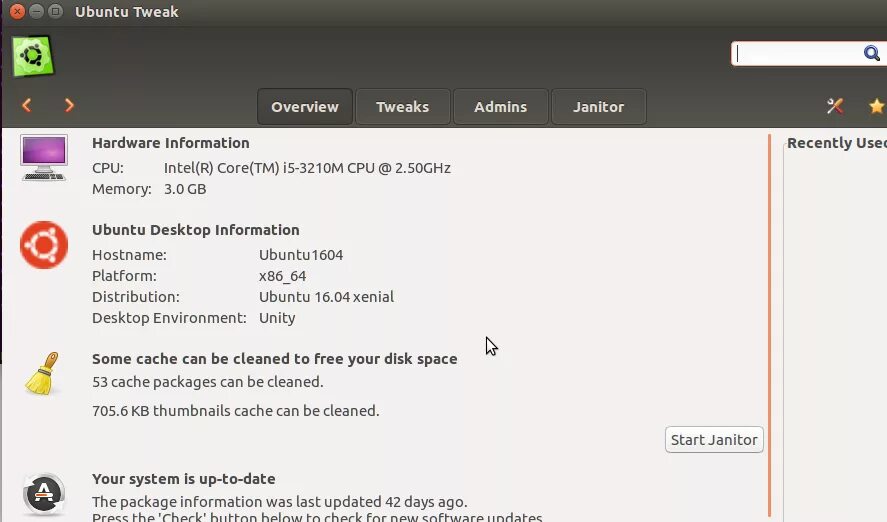Select Memory value '3.0 GB'
The width and height of the screenshot is (887, 522).
tap(185, 189)
